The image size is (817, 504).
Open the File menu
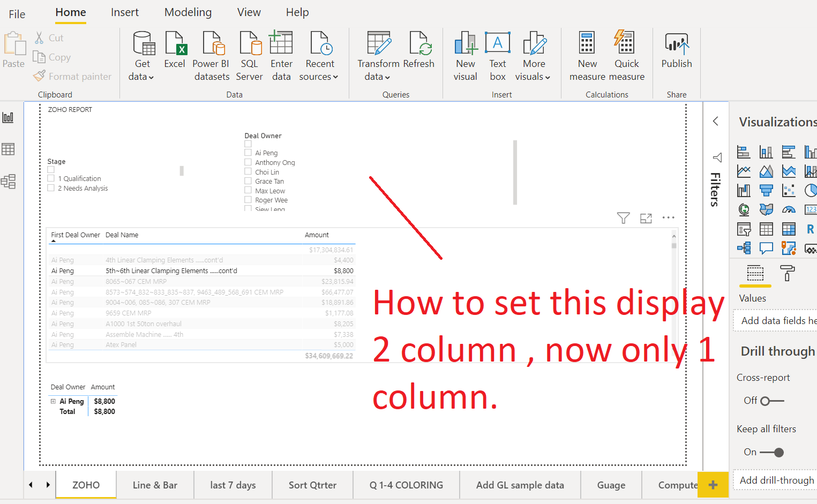coord(17,14)
